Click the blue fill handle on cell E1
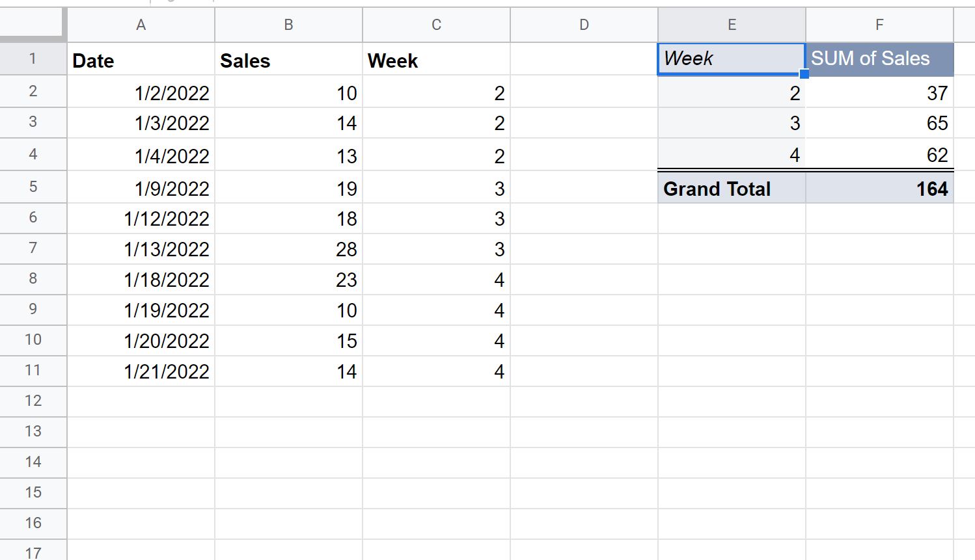The height and width of the screenshot is (560, 975). coord(804,74)
